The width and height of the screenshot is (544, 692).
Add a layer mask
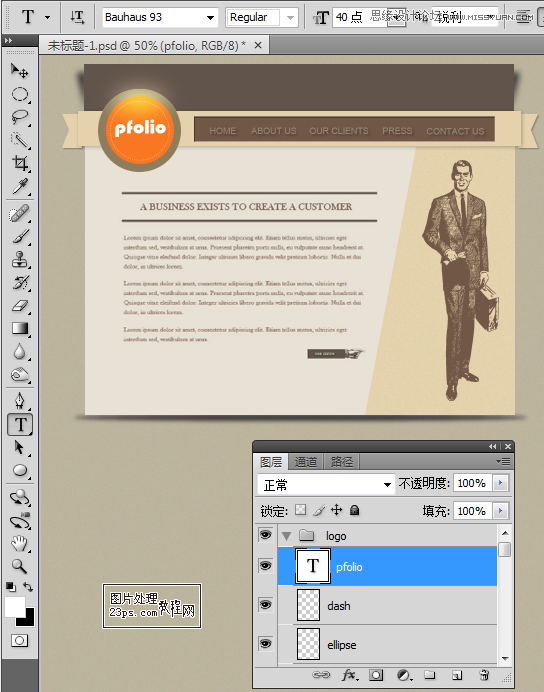pos(376,675)
